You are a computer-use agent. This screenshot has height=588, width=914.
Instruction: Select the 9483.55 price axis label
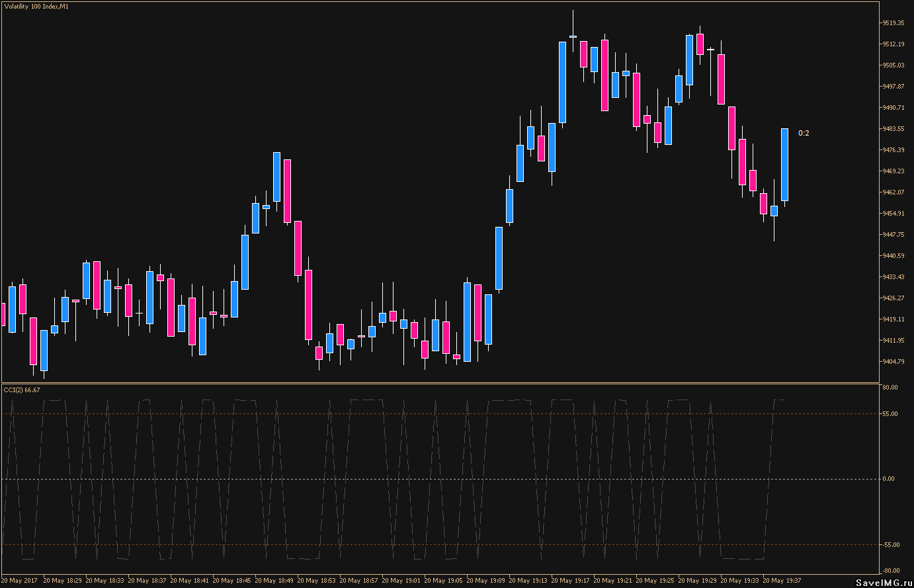click(893, 129)
